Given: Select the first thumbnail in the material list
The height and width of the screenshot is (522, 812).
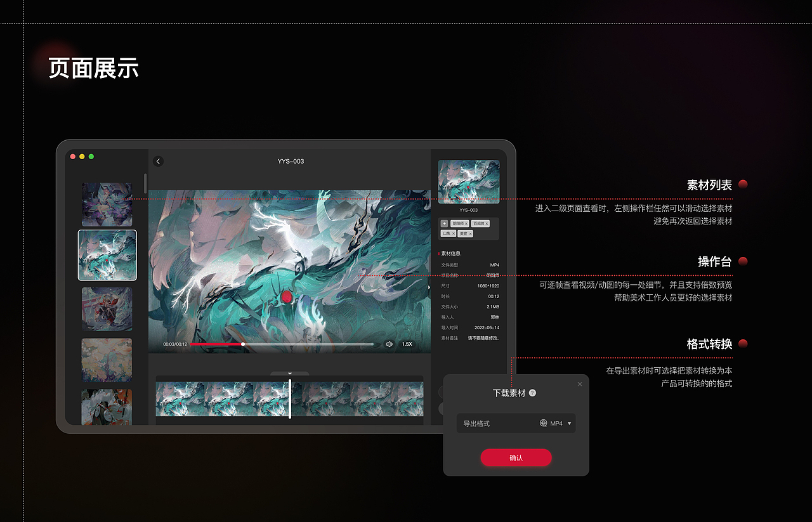Looking at the screenshot, I should 107,204.
